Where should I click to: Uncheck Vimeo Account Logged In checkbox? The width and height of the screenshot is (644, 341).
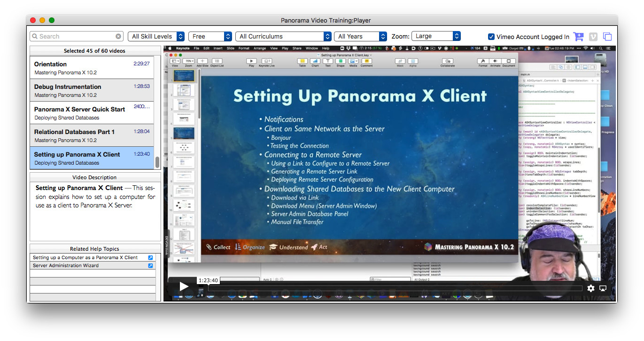coord(491,37)
